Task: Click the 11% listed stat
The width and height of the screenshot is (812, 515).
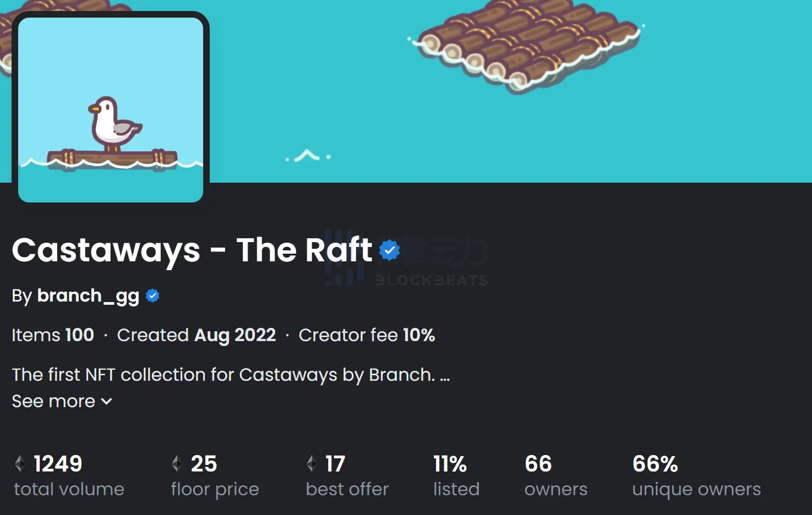Action: coord(450,464)
